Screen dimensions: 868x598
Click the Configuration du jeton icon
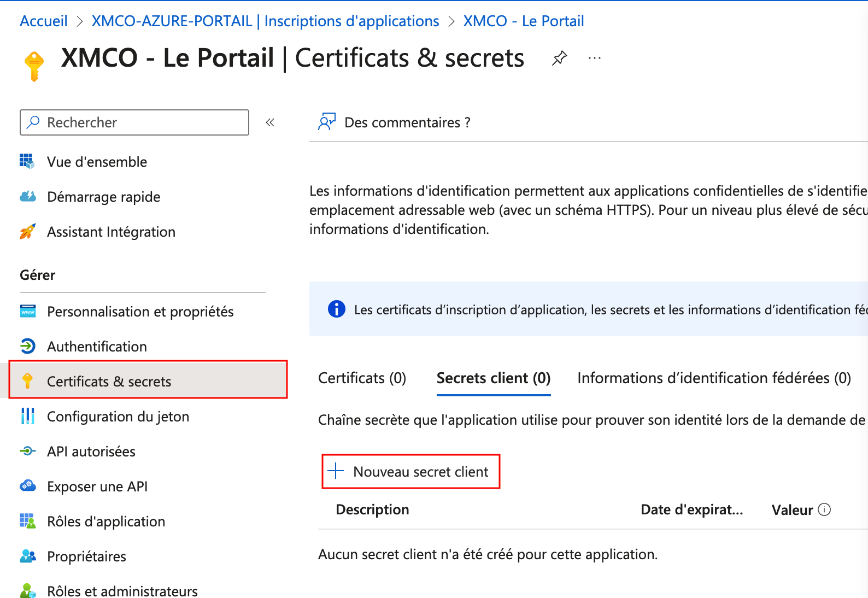[28, 417]
